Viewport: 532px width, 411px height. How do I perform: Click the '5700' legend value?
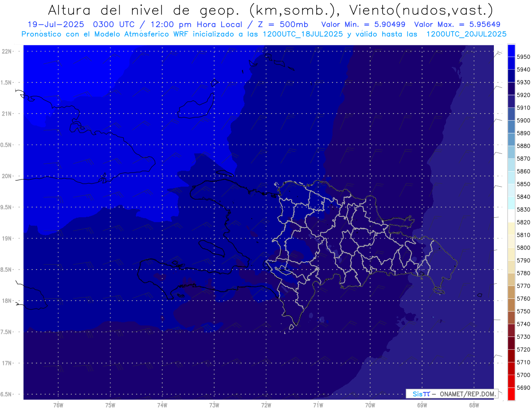[524, 375]
